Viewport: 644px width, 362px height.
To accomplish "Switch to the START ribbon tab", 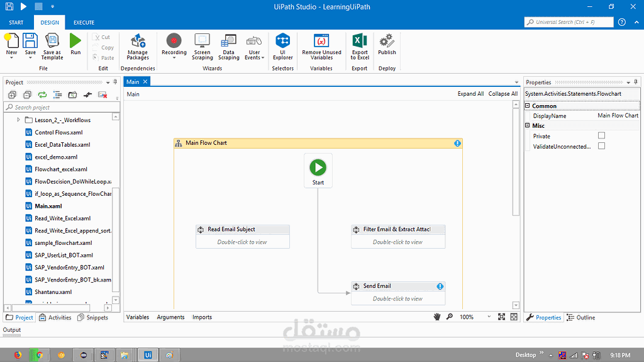I will (x=16, y=23).
